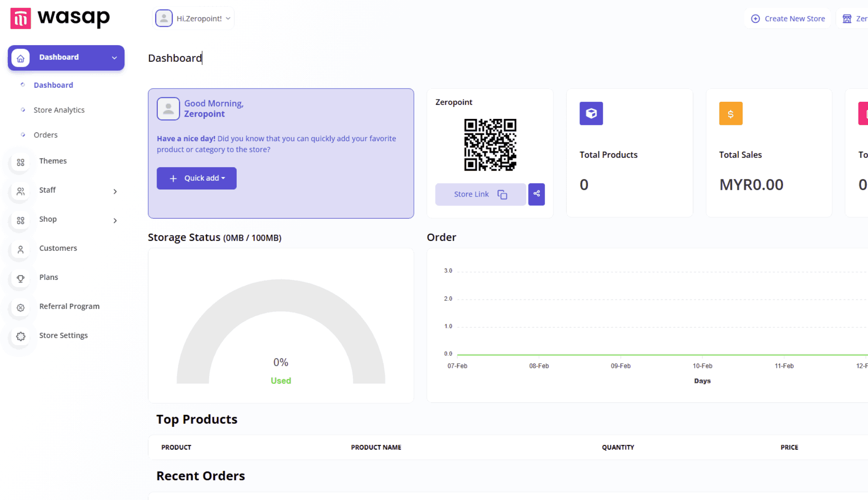Click the wasap logo

(60, 18)
